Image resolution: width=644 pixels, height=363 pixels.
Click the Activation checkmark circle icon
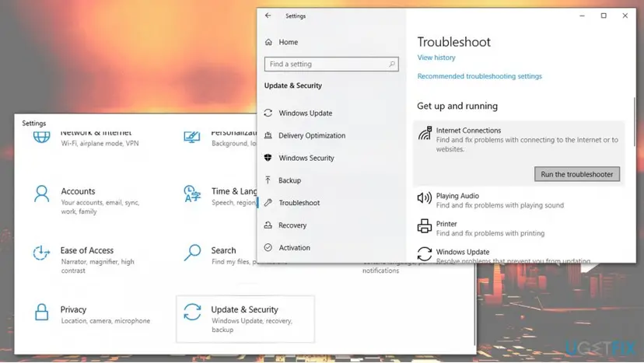[x=268, y=247]
